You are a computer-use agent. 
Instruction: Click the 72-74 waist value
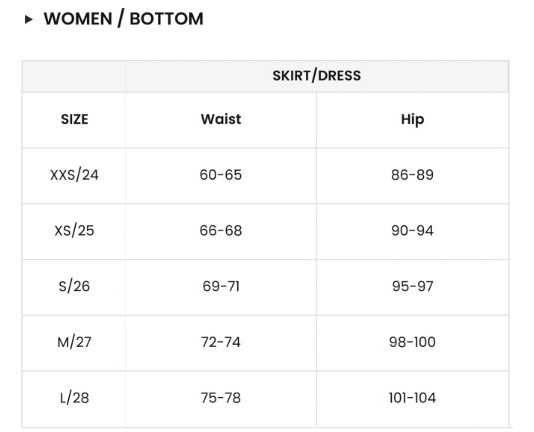(x=221, y=342)
